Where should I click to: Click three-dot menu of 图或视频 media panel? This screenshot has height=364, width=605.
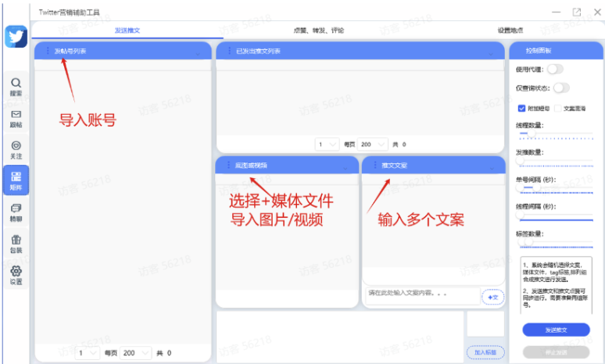point(228,165)
